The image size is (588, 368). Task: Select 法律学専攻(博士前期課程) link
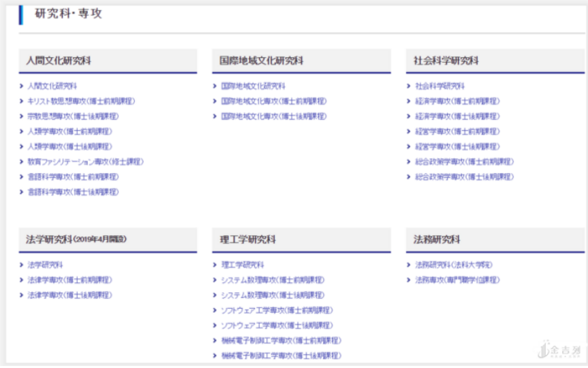(x=69, y=280)
